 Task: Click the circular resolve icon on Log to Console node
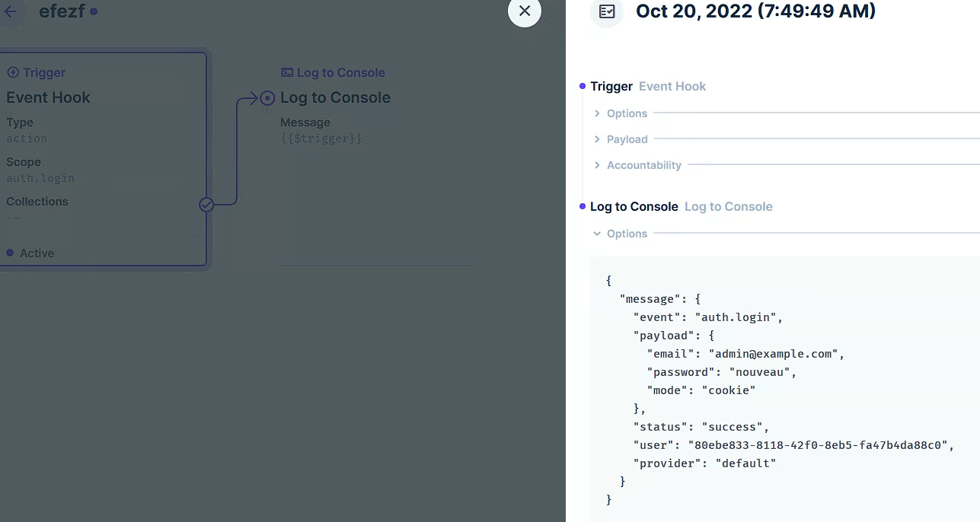point(267,97)
